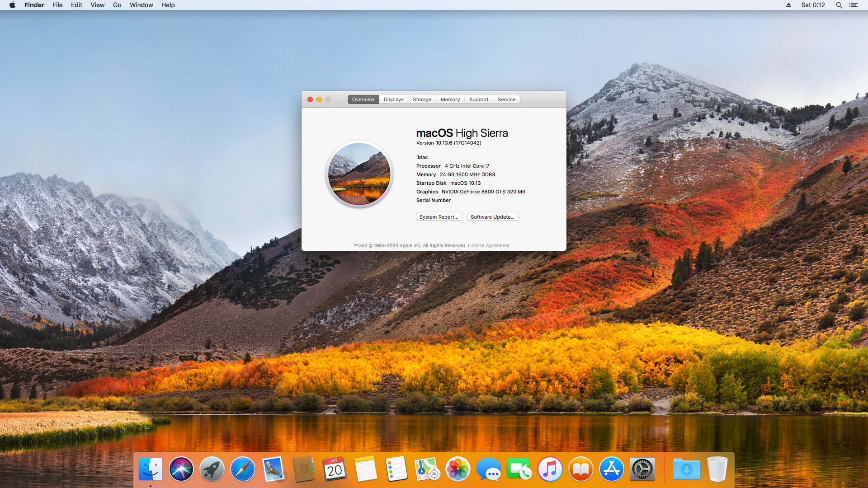The width and height of the screenshot is (868, 488).
Task: Open Messages from the Dock
Action: coord(488,469)
